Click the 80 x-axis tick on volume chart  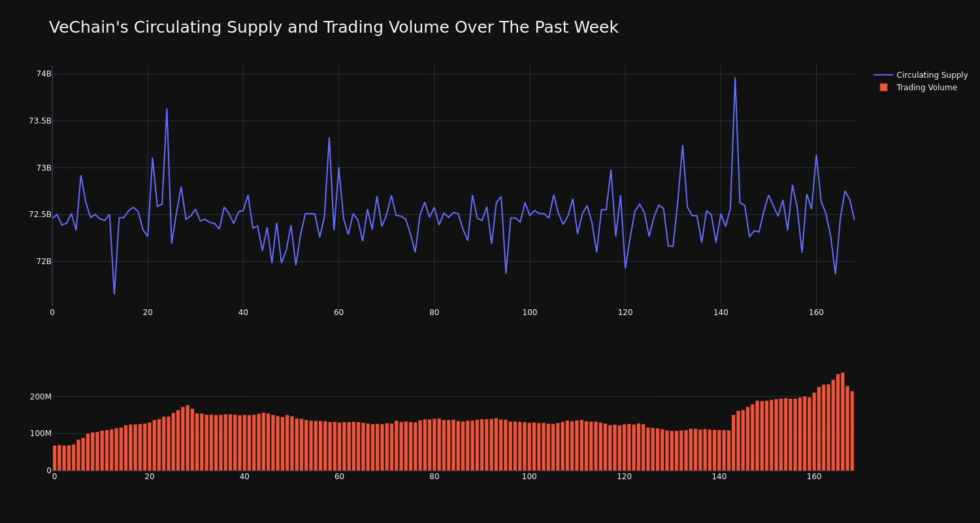pos(434,477)
